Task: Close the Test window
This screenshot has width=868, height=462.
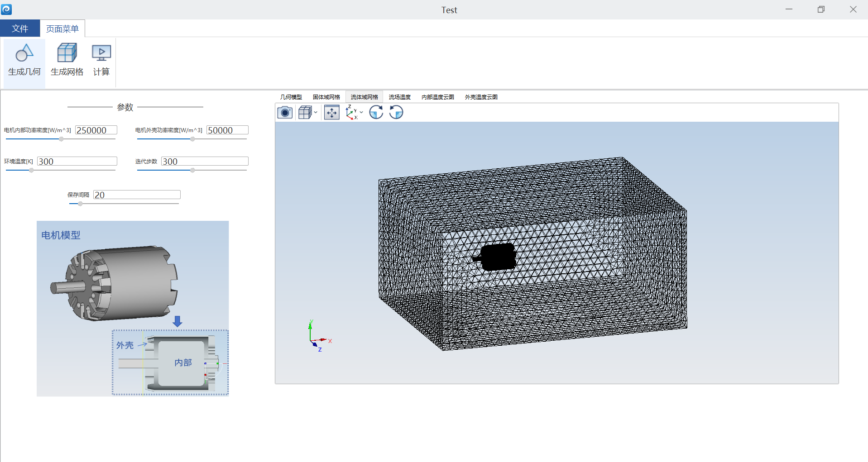Action: pos(853,9)
